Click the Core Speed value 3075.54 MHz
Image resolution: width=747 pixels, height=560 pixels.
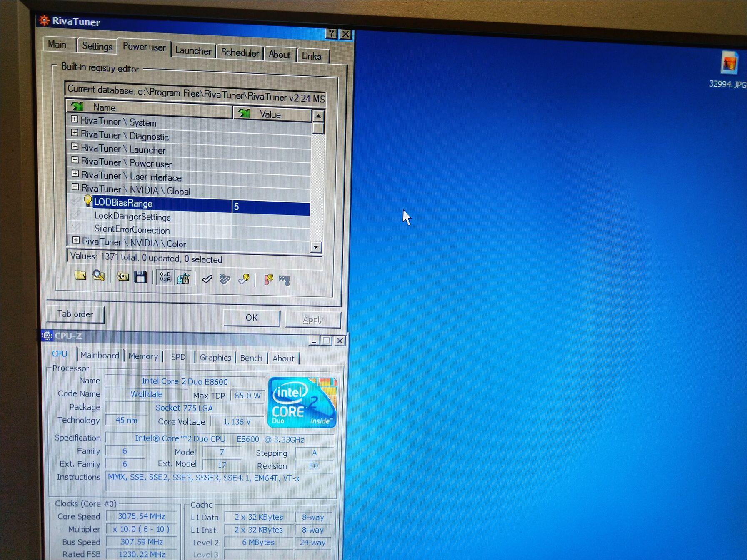tap(142, 516)
